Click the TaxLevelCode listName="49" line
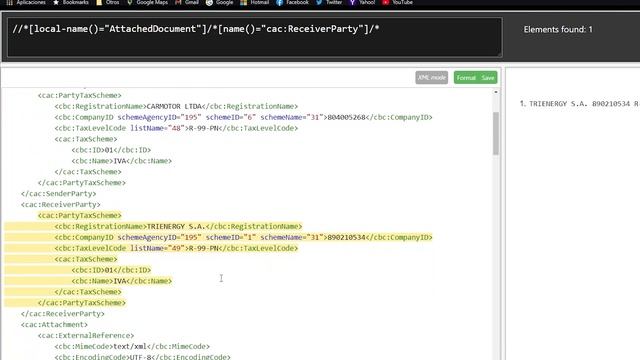640x360 pixels. (176, 248)
